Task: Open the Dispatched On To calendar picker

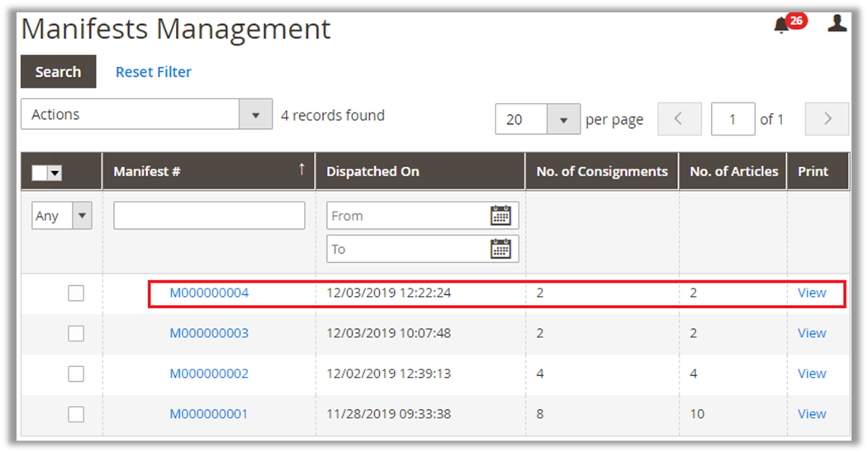Action: [x=500, y=249]
